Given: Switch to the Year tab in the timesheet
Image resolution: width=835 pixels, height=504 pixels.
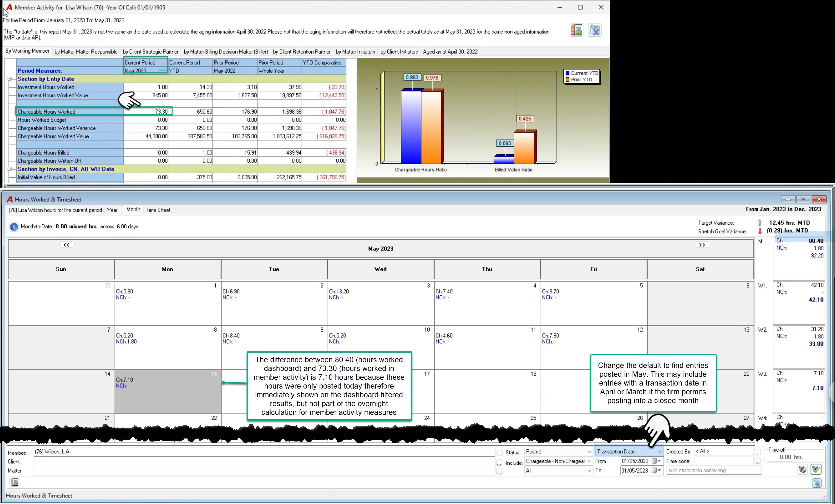Looking at the screenshot, I should [x=112, y=210].
